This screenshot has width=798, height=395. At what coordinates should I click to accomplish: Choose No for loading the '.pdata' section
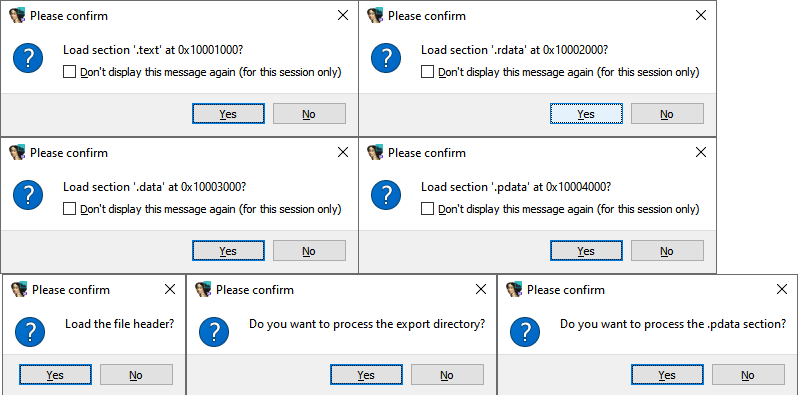(x=667, y=251)
